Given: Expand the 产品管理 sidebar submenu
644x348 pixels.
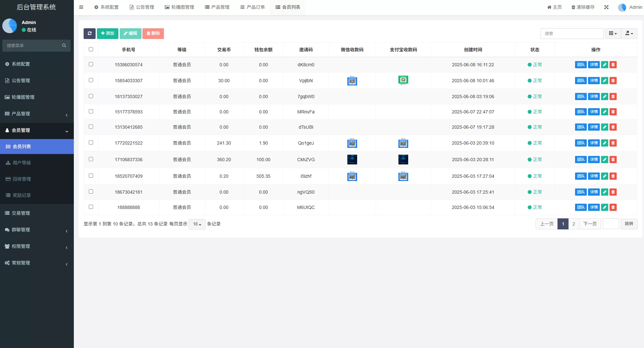Looking at the screenshot, I should click(x=37, y=114).
